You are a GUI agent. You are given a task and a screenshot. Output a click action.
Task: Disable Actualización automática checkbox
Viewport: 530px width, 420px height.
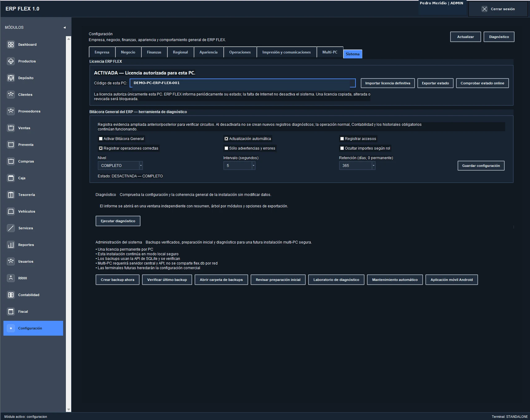[x=226, y=139]
